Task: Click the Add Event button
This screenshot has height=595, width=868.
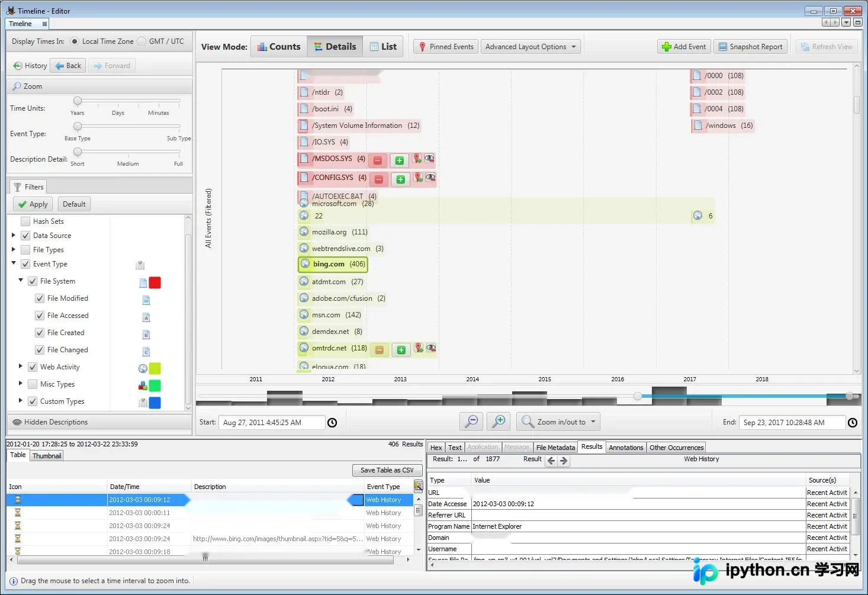Action: [x=684, y=47]
